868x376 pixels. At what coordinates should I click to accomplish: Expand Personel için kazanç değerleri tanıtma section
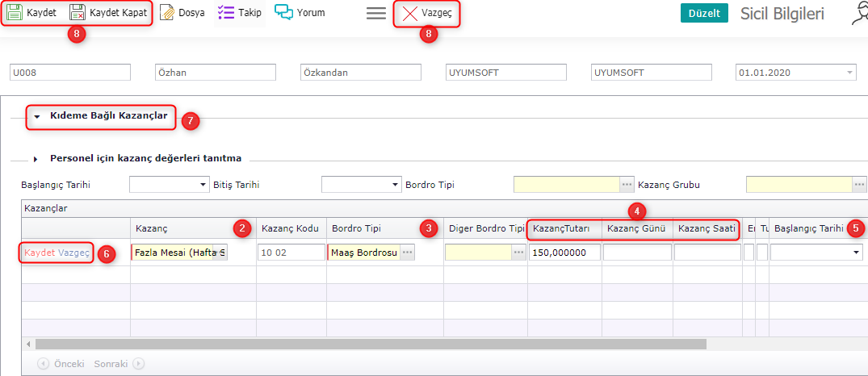(x=36, y=159)
